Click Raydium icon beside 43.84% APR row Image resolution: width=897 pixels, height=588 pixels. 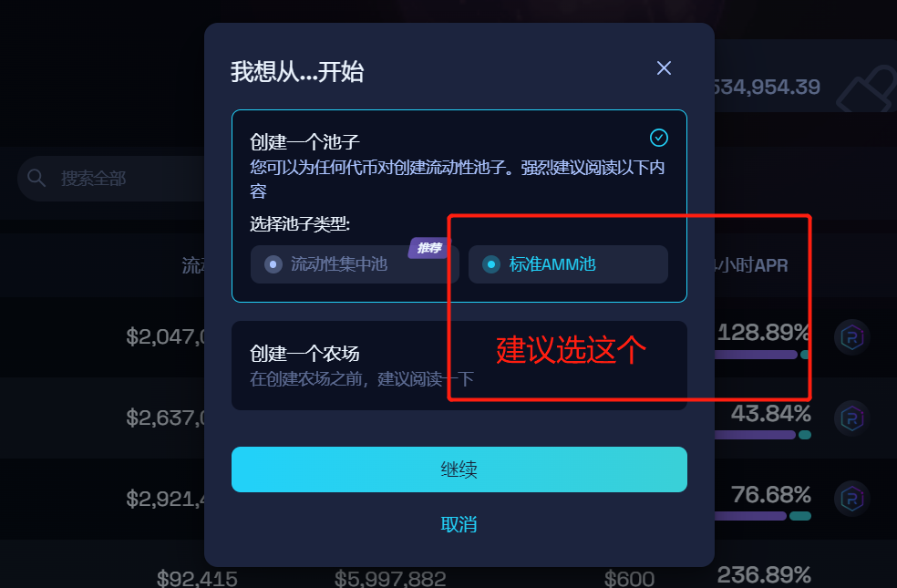851,418
